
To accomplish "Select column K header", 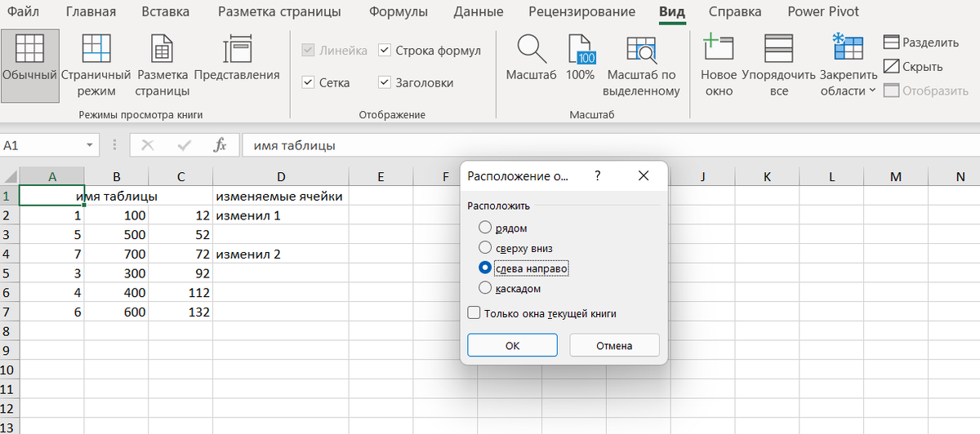I will point(768,176).
